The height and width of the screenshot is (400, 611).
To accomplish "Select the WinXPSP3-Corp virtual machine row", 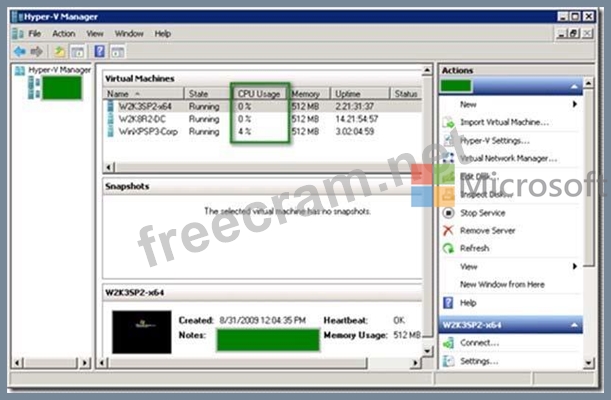I will pyautogui.click(x=263, y=131).
